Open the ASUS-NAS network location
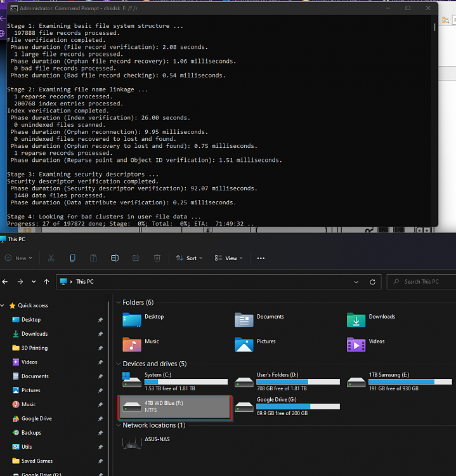Screen dimensions: 456x476 (x=146, y=442)
